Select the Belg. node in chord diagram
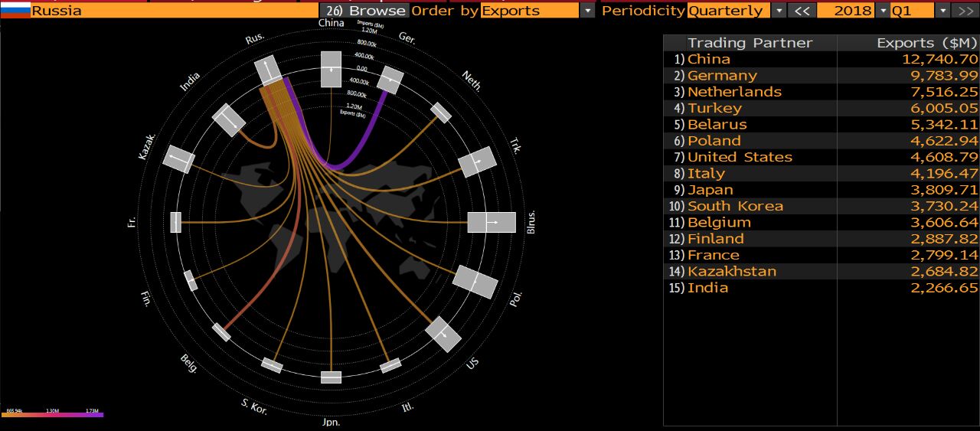The height and width of the screenshot is (431, 980). [x=221, y=331]
